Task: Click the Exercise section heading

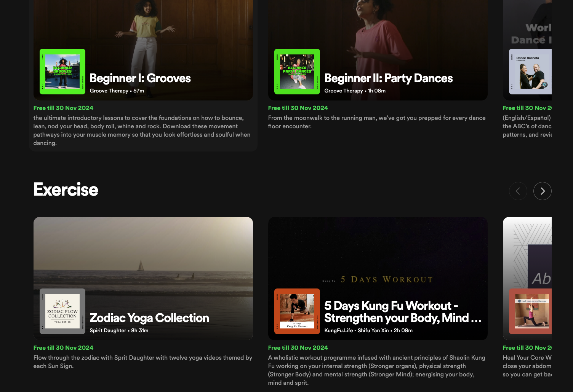Action: (66, 190)
